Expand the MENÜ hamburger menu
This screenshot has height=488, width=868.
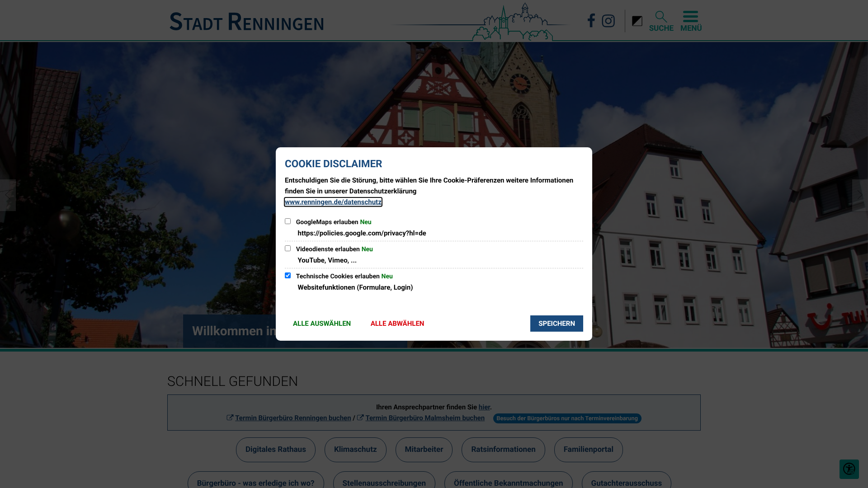click(691, 21)
